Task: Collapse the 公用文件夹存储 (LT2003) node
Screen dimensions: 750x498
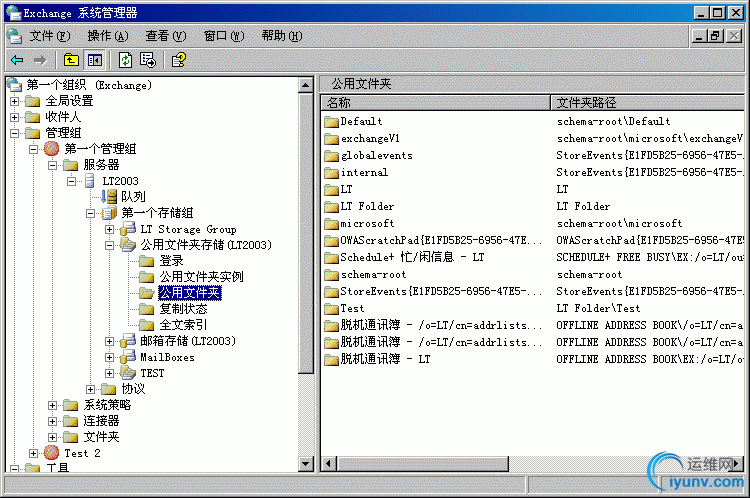Action: tap(110, 245)
